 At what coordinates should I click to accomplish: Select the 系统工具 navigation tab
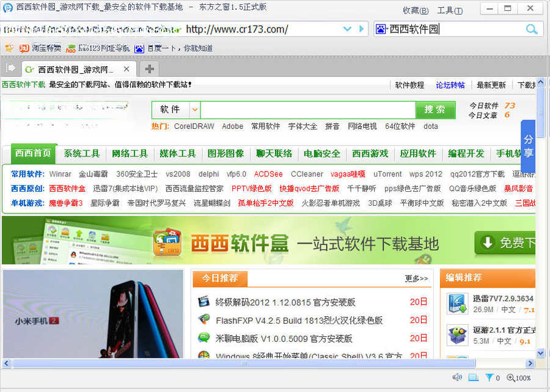(82, 153)
